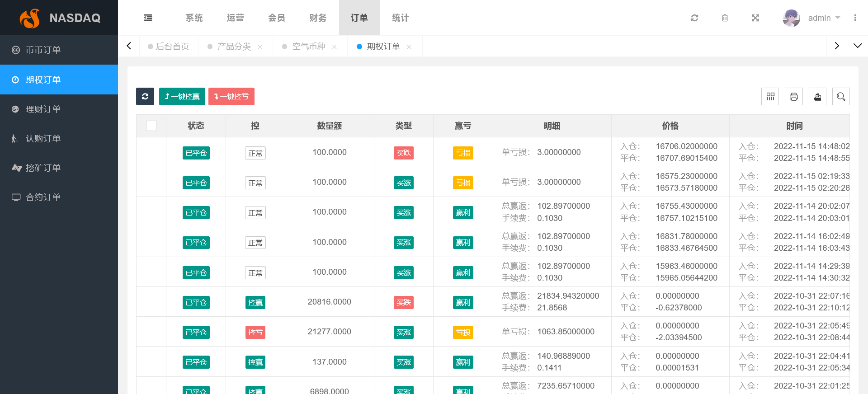The height and width of the screenshot is (394, 868).
Task: Open the search magnifier icon
Action: point(841,97)
